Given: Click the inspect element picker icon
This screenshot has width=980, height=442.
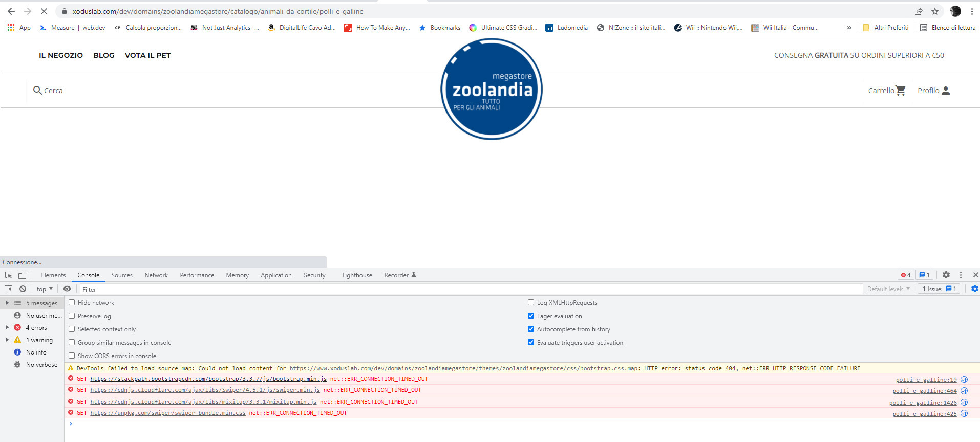Looking at the screenshot, I should 8,275.
